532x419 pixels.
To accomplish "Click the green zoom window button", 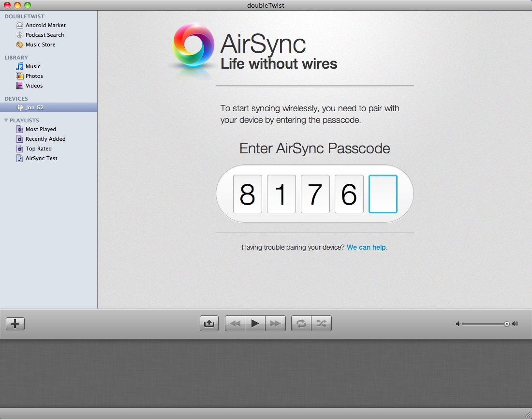I will tap(28, 5).
